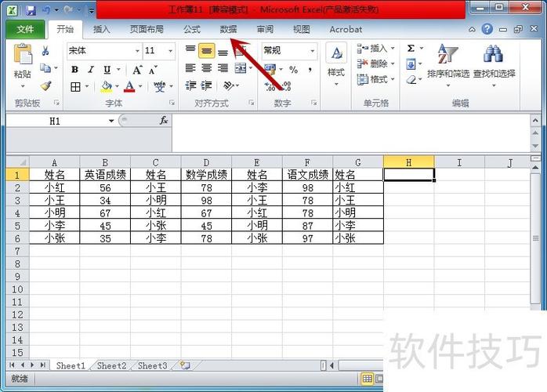Click the merge and center icon
The image size is (547, 392).
coord(241,68)
